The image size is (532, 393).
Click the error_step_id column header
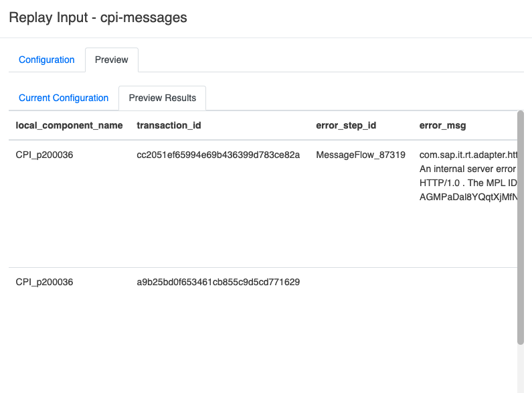pos(347,125)
